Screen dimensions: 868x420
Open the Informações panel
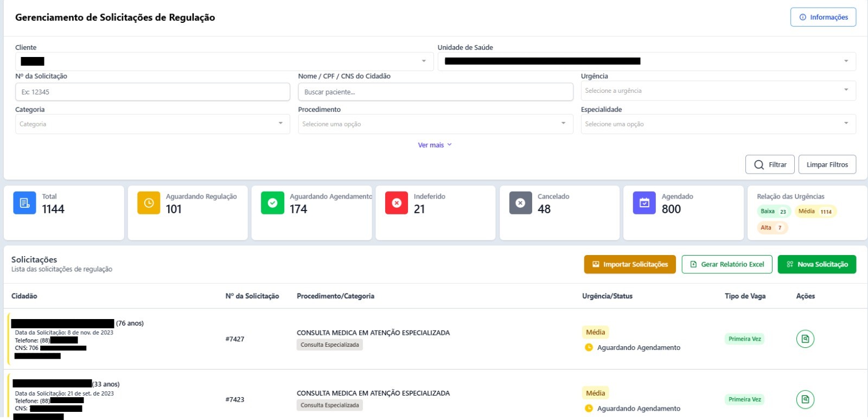[x=823, y=17]
